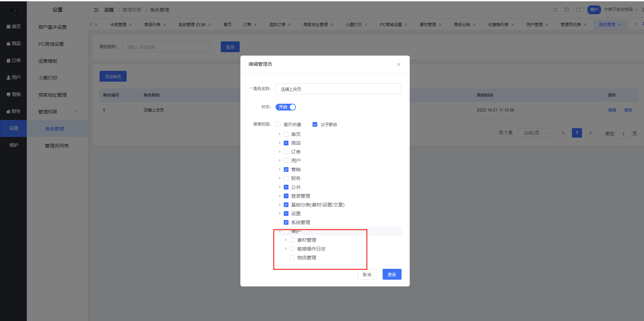Click the 删除 link for 店铺上货员
This screenshot has height=321, width=644.
(x=628, y=110)
